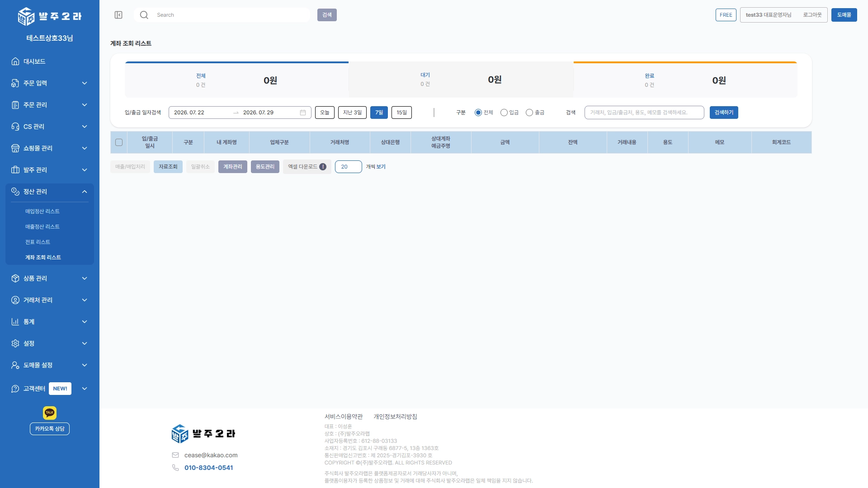
Task: Click the 주문 관리 clipboard icon
Action: (x=15, y=105)
